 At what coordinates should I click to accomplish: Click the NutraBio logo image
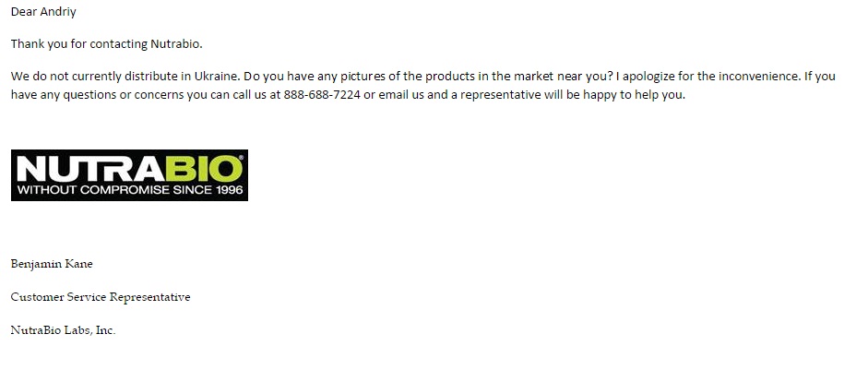[x=129, y=174]
